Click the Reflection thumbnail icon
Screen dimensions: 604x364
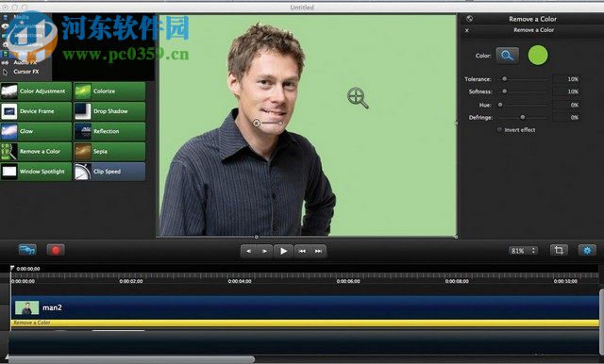point(83,131)
